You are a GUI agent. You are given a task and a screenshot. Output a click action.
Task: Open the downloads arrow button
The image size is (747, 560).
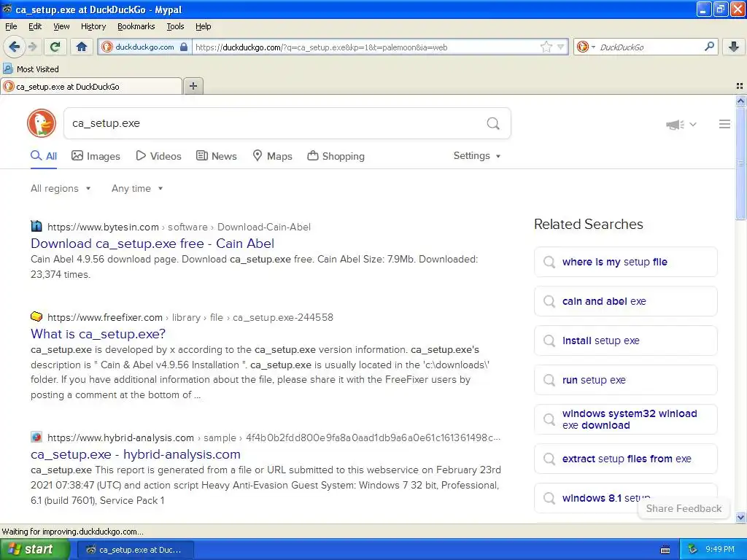734,47
